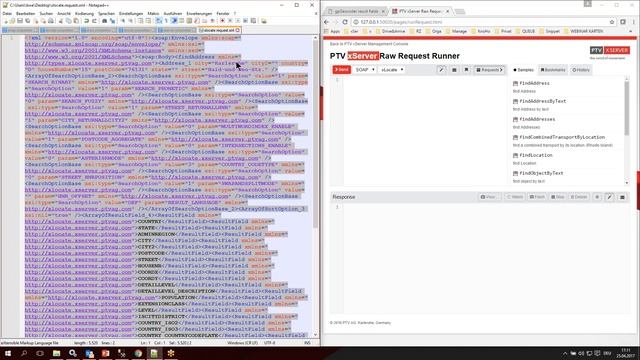Click the wand icon in Response toolbar
640x360 pixels.
pos(609,197)
